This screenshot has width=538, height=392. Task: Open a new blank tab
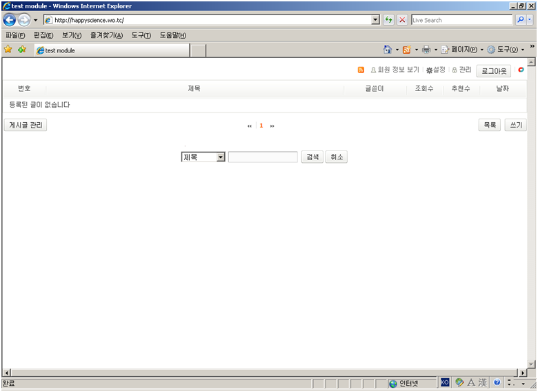[x=198, y=50]
